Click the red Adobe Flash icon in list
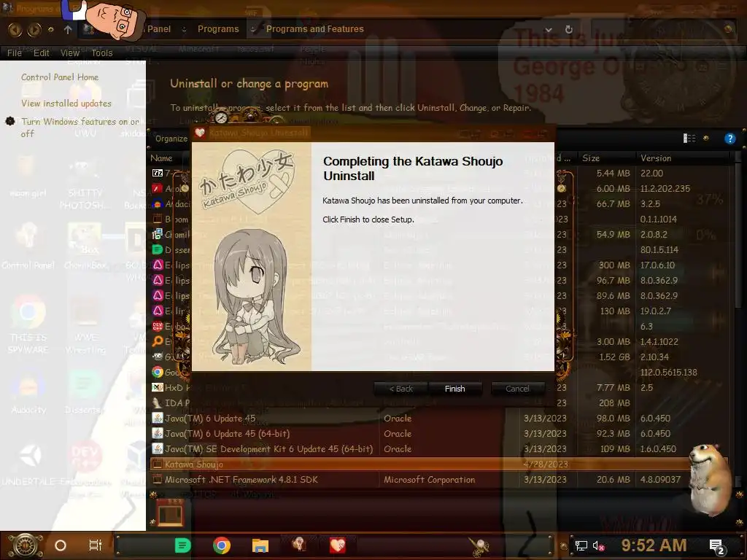This screenshot has height=560, width=747. tap(158, 189)
